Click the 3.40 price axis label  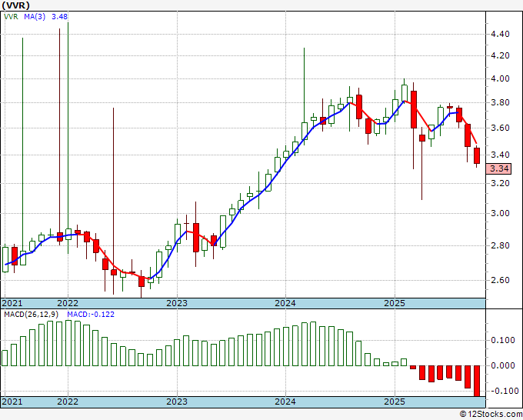501,155
